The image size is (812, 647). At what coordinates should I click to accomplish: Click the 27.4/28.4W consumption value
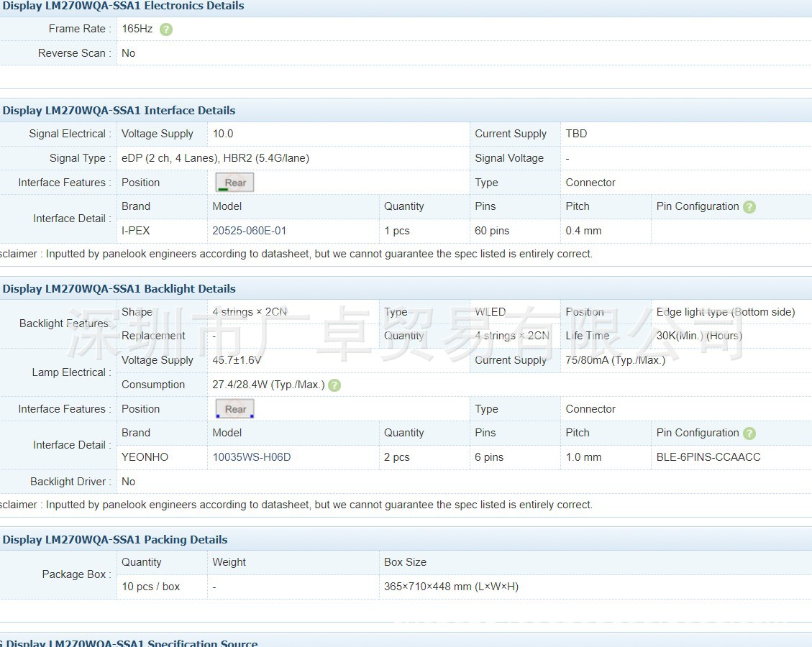point(268,385)
